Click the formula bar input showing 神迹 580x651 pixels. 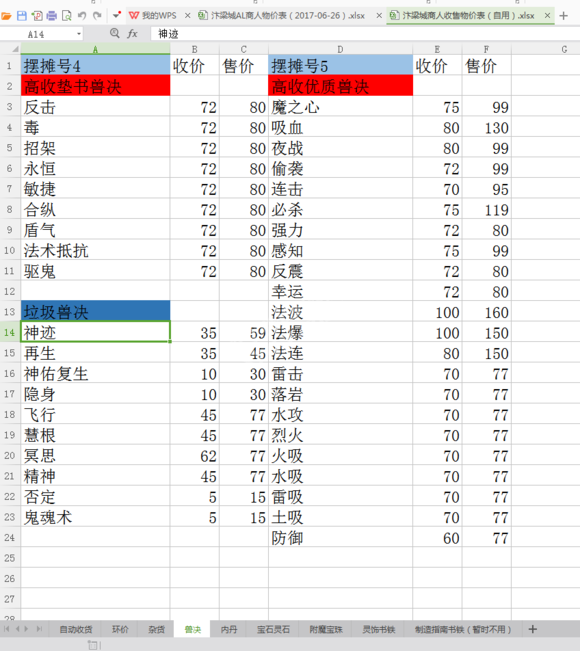pos(365,34)
